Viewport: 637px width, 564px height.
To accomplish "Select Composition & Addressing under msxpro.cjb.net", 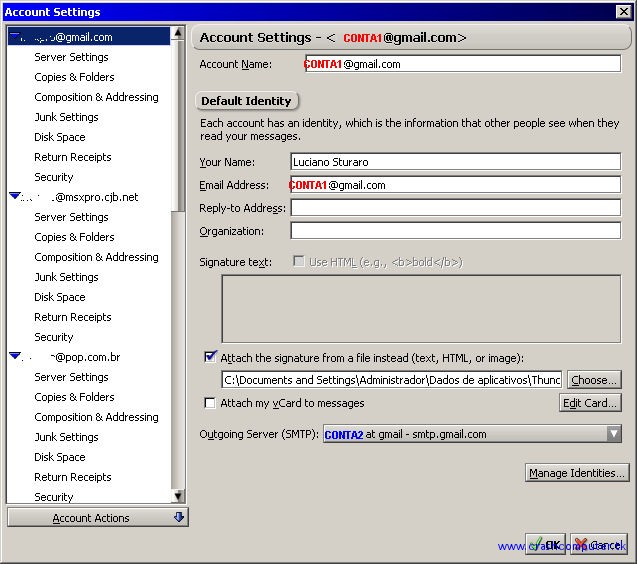I will pos(96,257).
